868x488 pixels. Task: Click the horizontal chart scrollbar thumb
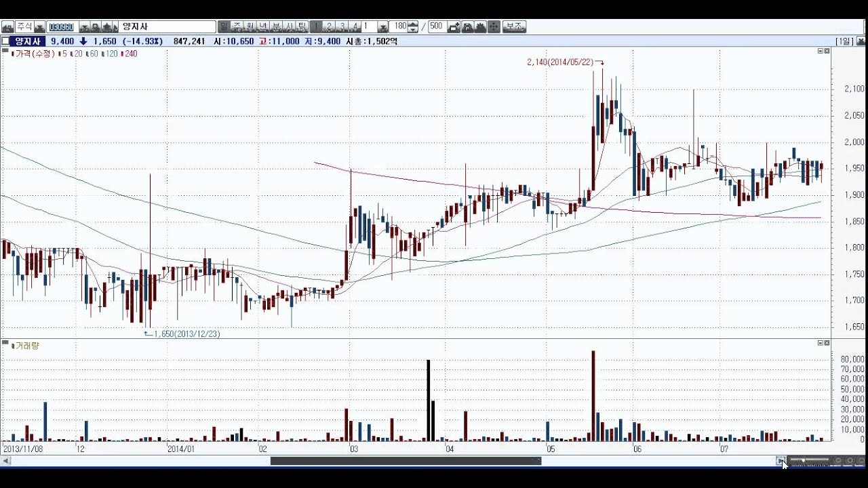click(x=406, y=461)
